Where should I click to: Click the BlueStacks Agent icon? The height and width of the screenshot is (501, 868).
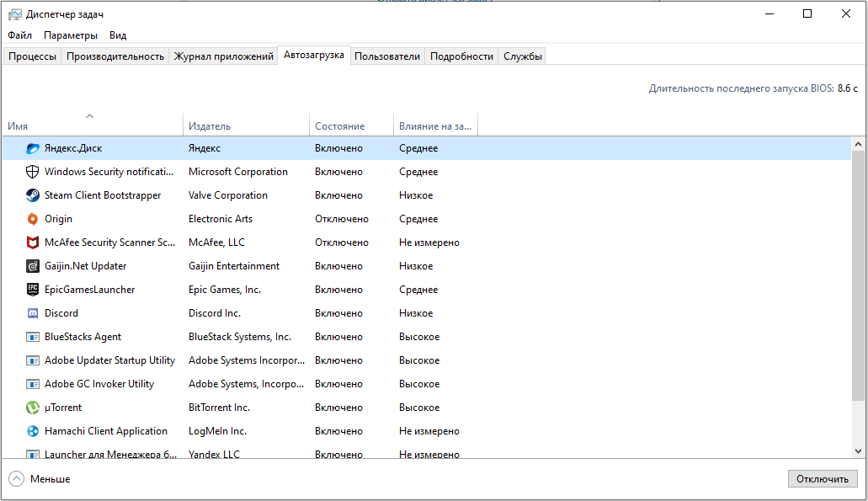click(33, 337)
